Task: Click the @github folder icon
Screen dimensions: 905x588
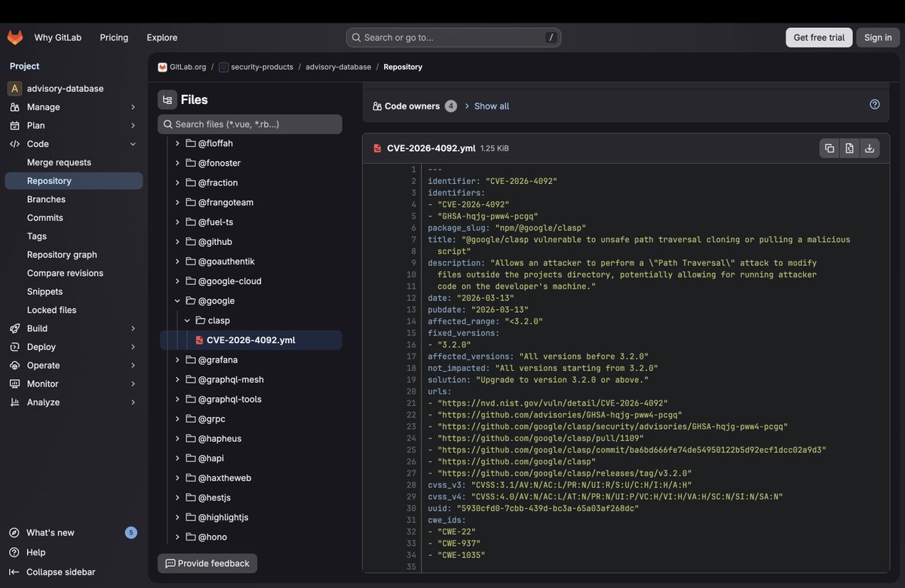Action: tap(191, 242)
